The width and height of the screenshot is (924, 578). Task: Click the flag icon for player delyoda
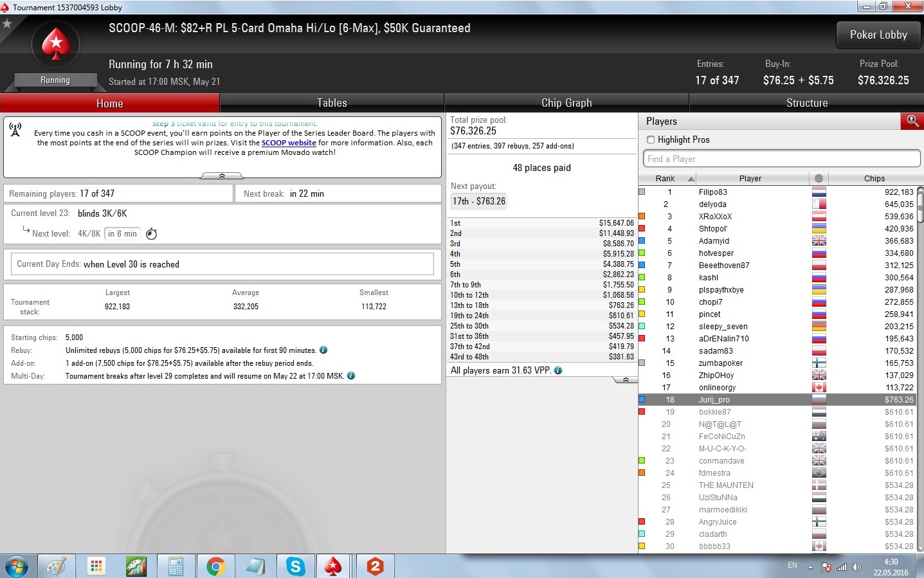819,204
